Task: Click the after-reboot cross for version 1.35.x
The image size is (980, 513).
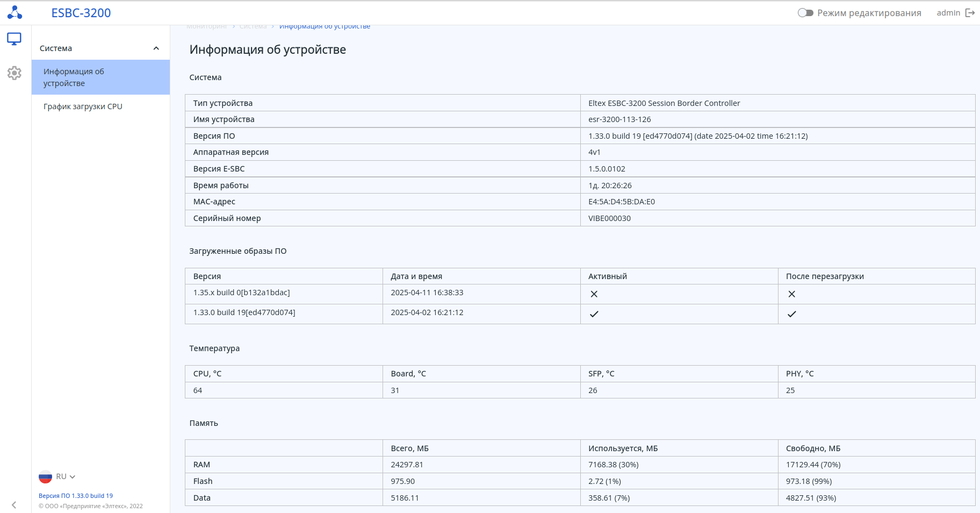Action: [x=791, y=294]
